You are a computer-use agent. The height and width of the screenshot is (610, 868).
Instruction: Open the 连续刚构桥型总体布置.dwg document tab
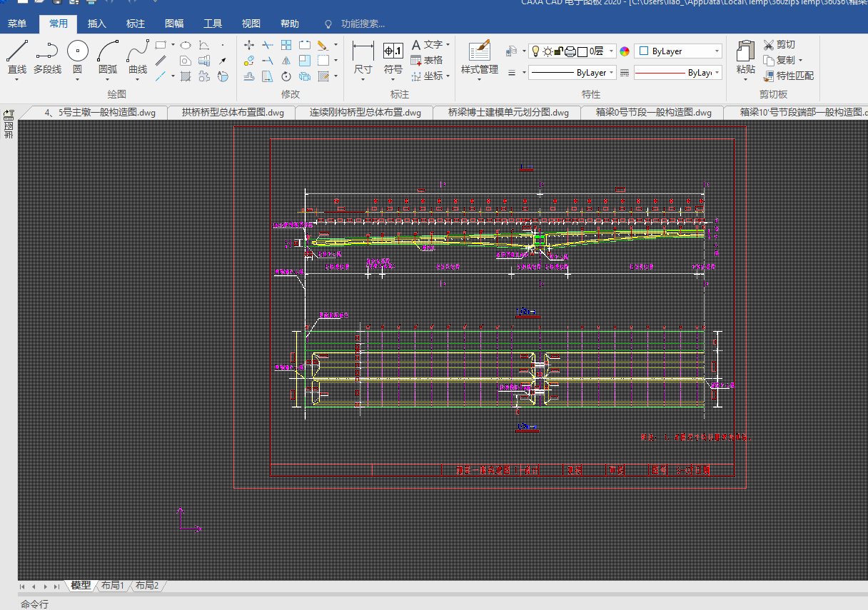[x=365, y=112]
